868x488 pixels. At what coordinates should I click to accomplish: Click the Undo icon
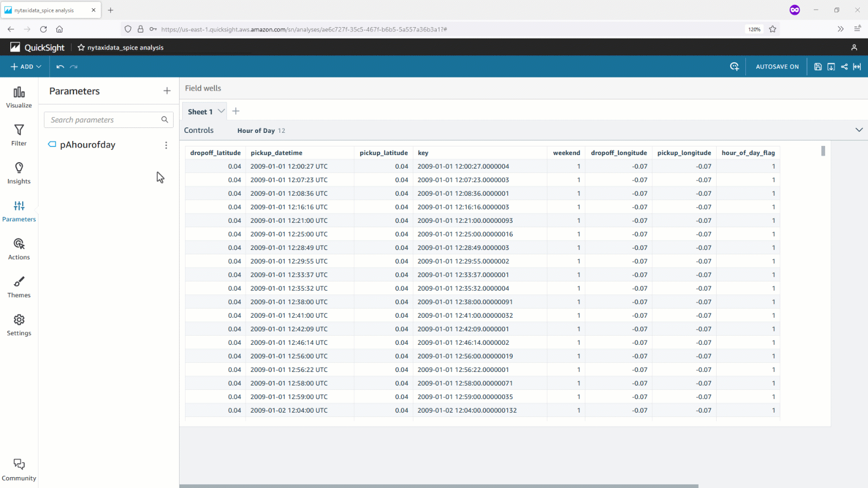click(60, 66)
